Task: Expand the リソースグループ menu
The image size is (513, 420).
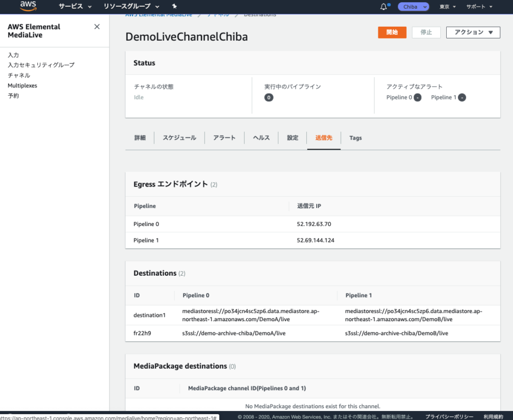Action: click(x=131, y=6)
